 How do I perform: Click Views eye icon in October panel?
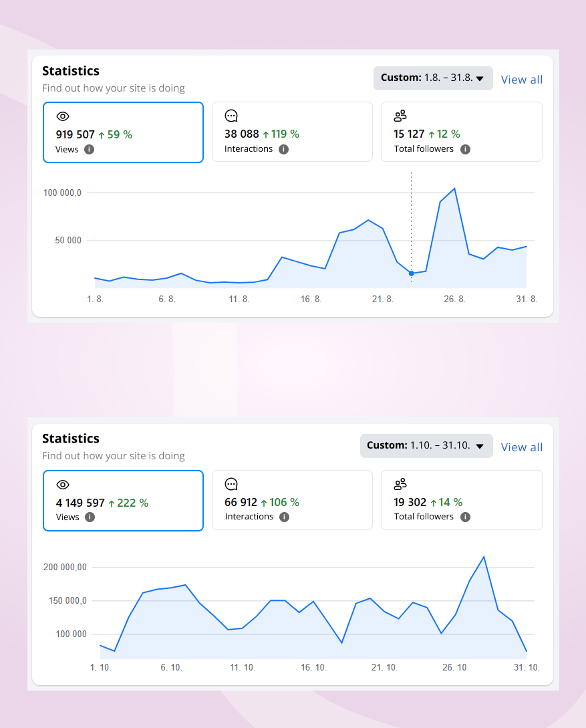click(63, 485)
